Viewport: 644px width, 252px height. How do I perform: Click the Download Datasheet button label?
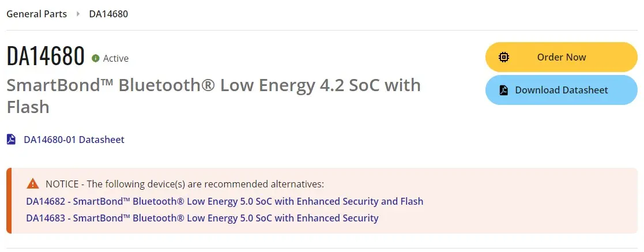562,90
